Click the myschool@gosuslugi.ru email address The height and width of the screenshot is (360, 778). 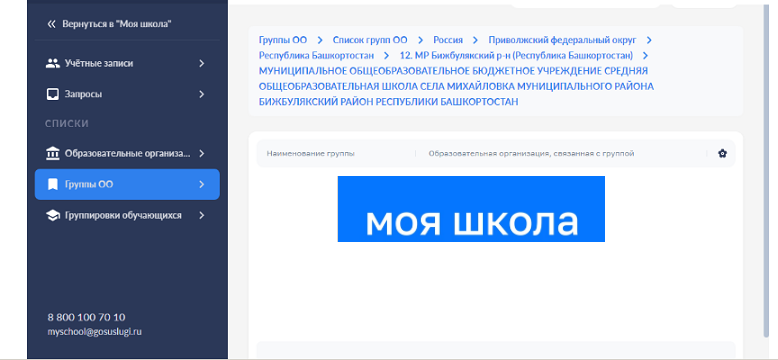95,332
